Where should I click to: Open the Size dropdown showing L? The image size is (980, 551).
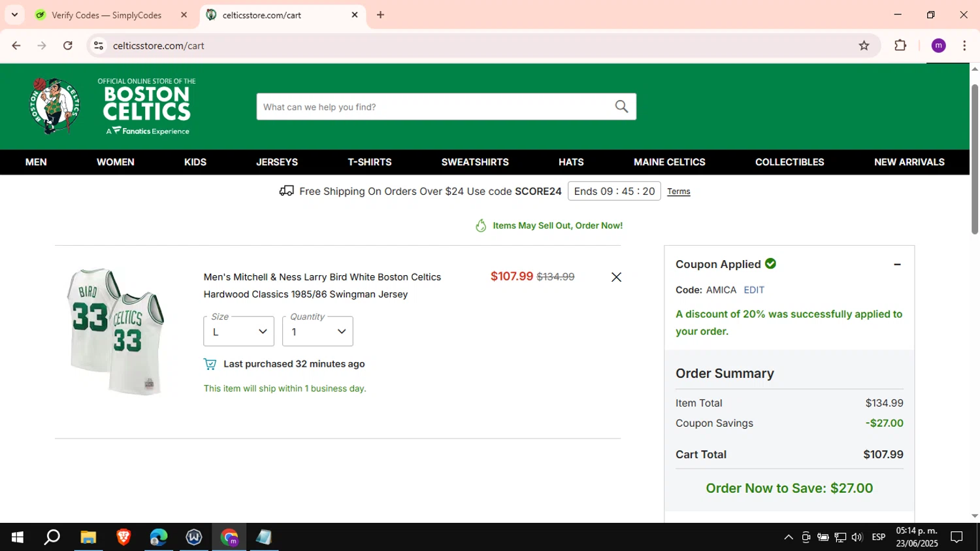238,331
